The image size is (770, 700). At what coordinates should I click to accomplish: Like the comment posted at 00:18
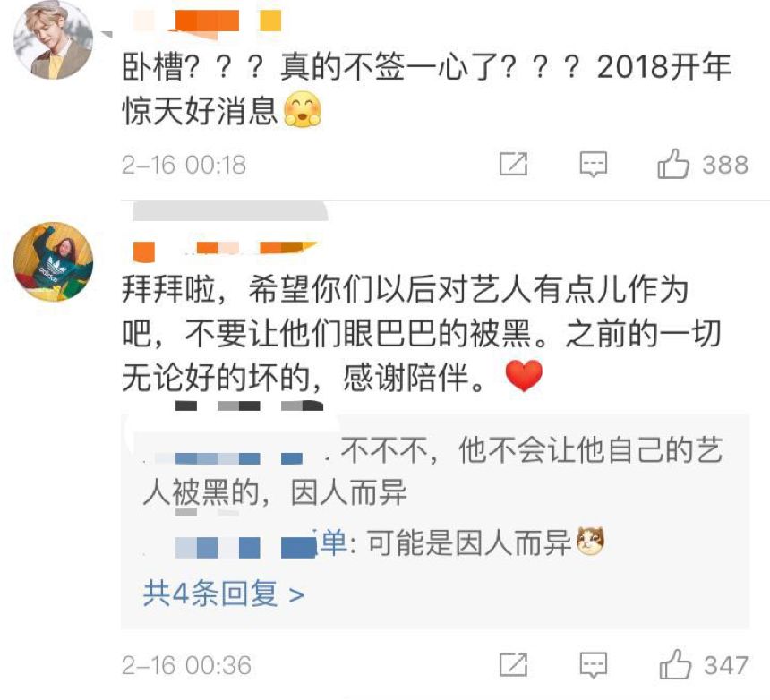click(673, 164)
